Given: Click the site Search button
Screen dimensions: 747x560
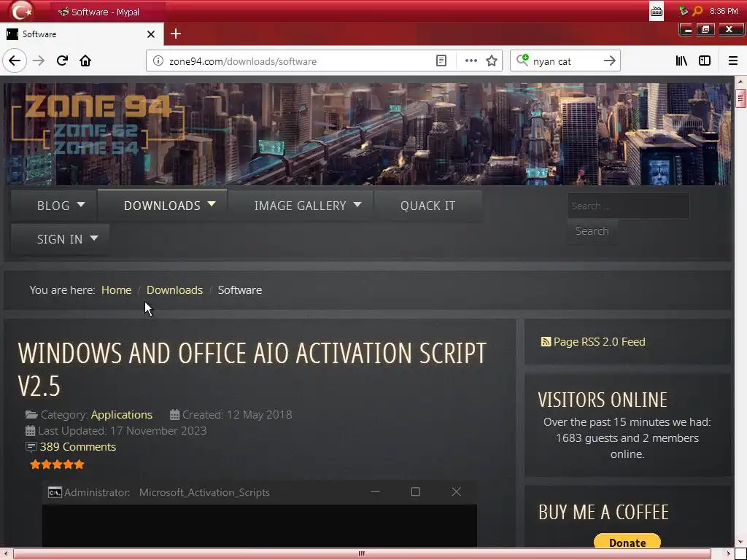Looking at the screenshot, I should (592, 231).
